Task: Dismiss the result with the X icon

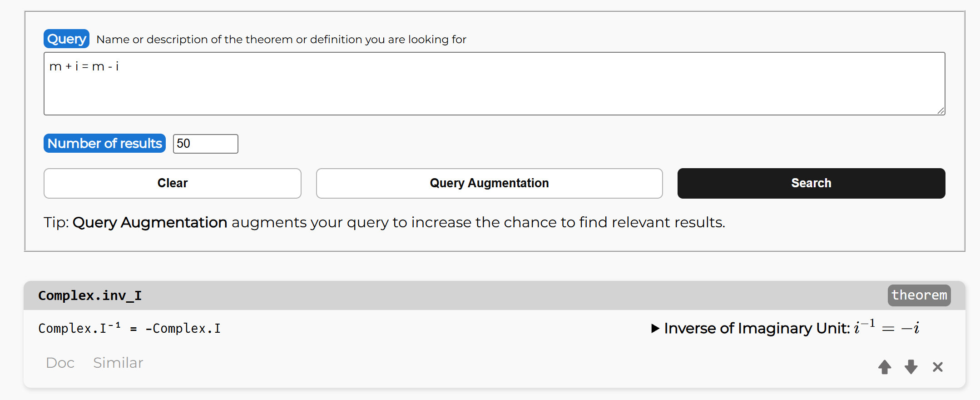Action: click(x=937, y=367)
